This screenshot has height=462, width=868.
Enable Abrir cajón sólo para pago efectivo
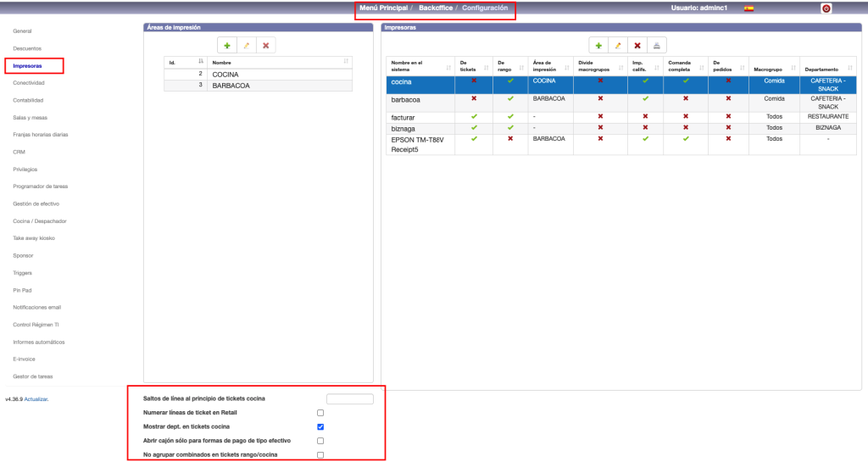click(x=320, y=441)
